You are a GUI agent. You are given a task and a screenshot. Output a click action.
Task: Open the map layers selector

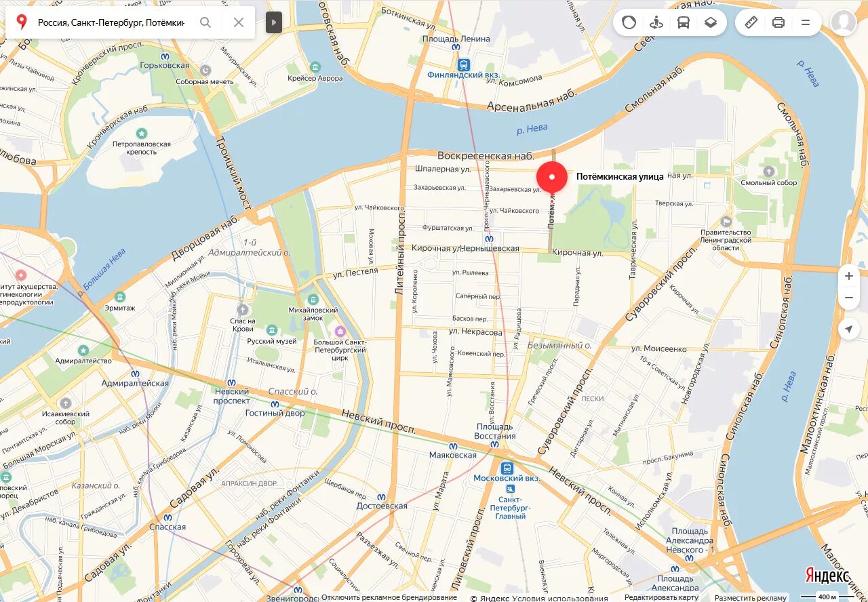tap(710, 22)
